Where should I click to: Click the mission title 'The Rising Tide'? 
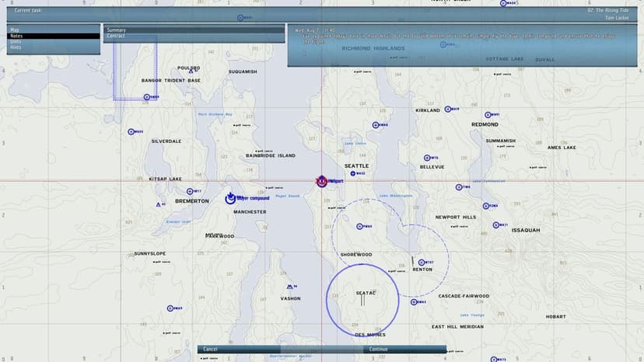pyautogui.click(x=608, y=10)
